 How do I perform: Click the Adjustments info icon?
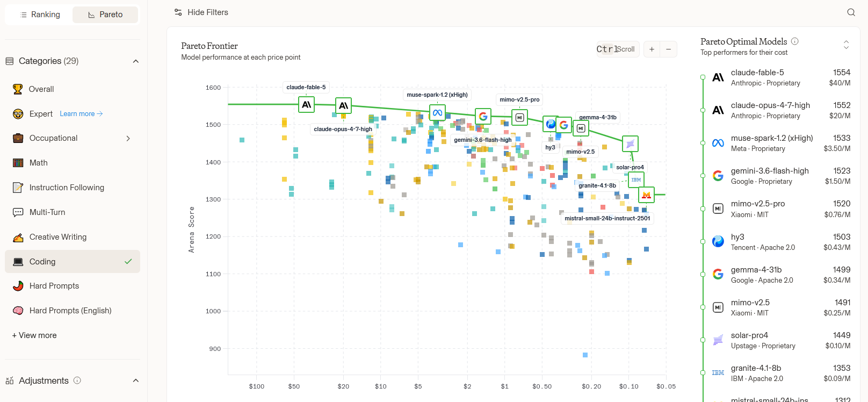(x=77, y=381)
